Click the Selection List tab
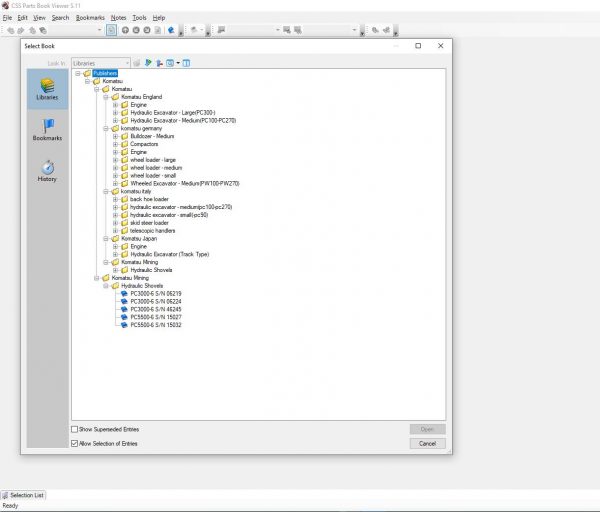 coord(25,495)
